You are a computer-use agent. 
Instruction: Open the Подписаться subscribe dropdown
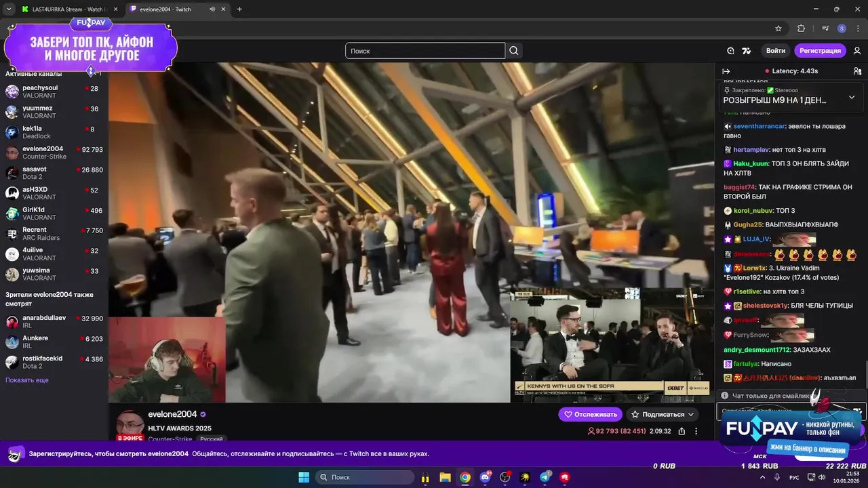click(x=663, y=414)
